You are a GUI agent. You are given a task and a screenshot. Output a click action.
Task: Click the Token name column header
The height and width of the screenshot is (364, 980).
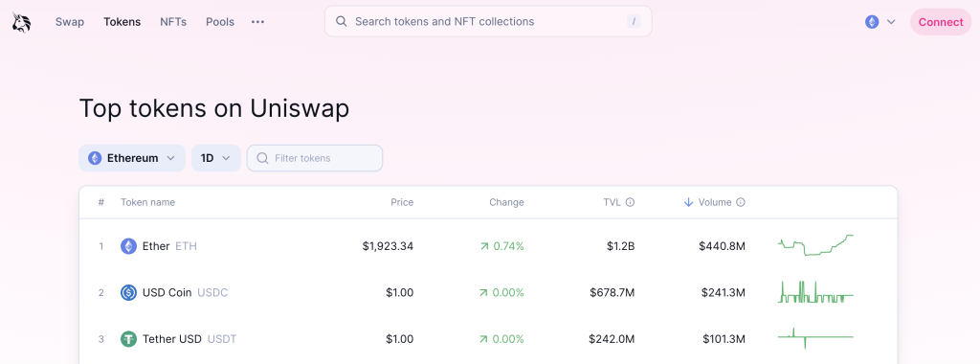point(147,202)
